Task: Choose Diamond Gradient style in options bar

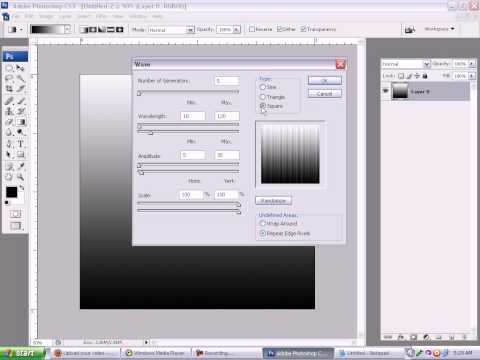Action: pos(119,30)
